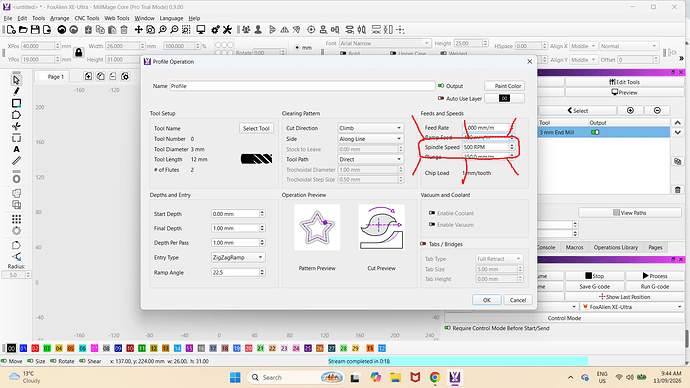Image resolution: width=690 pixels, height=388 pixels.
Task: Select the Polygon tool
Action: pos(16,115)
